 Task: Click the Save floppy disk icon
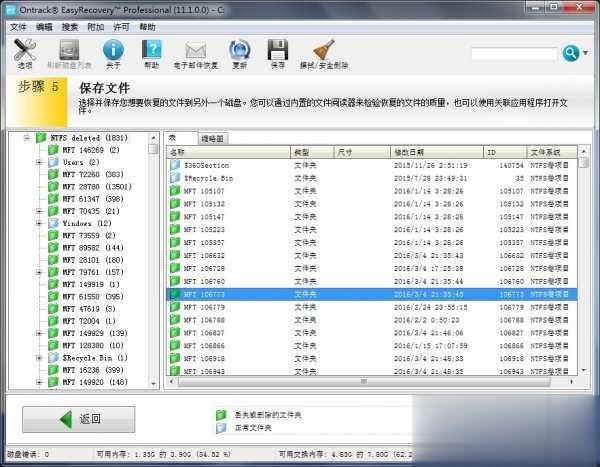(x=277, y=50)
